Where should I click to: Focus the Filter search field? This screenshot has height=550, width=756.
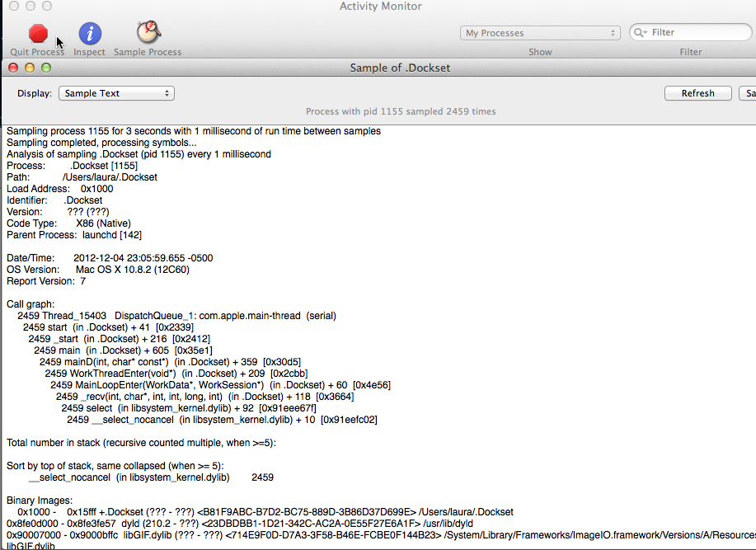pos(690,32)
